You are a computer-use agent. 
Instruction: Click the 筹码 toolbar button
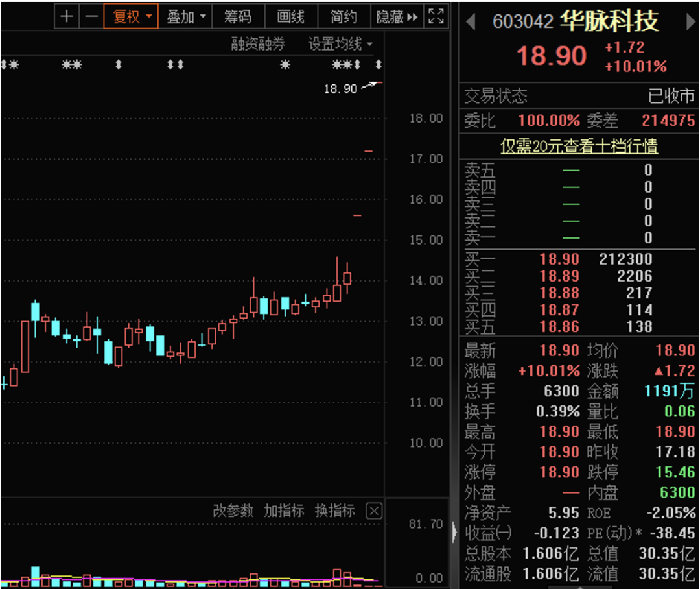coord(238,16)
